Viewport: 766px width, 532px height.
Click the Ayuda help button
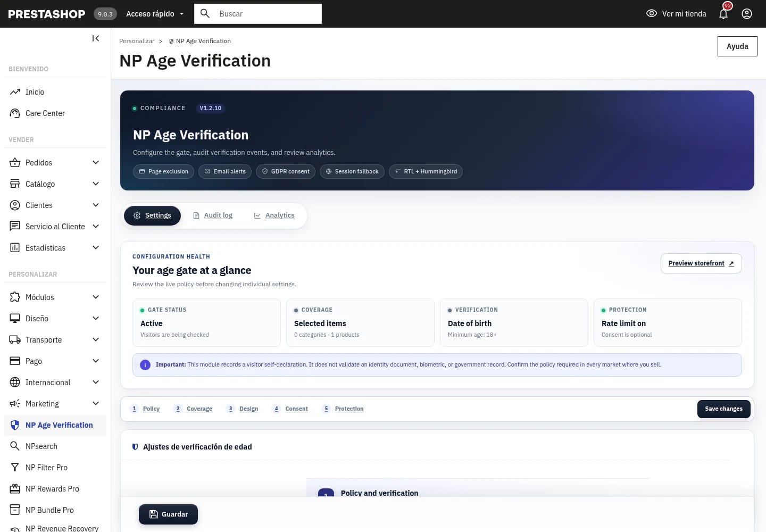tap(737, 46)
